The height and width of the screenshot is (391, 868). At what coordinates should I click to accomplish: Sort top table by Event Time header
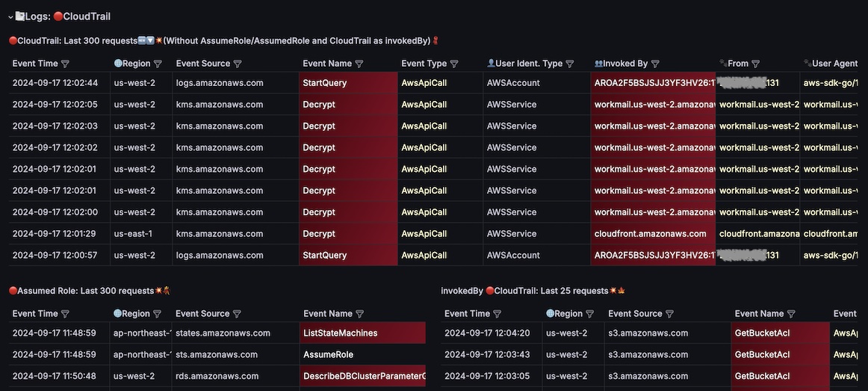point(34,64)
